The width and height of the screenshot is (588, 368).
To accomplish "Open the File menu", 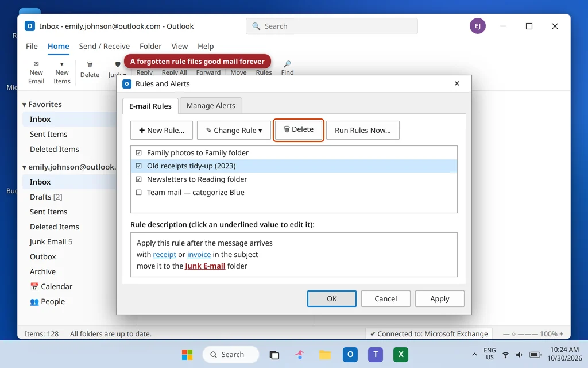I will pos(32,46).
